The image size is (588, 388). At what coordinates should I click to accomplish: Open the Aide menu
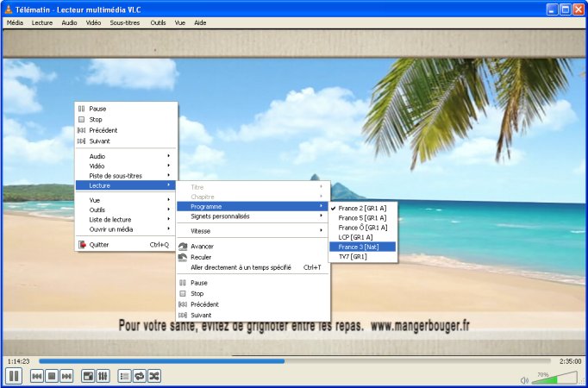pos(200,23)
